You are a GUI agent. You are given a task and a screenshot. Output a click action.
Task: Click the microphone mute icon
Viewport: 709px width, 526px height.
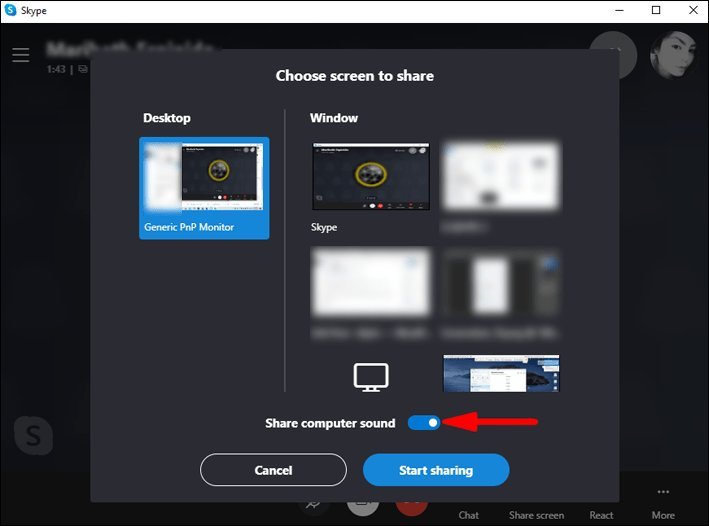coord(313,504)
